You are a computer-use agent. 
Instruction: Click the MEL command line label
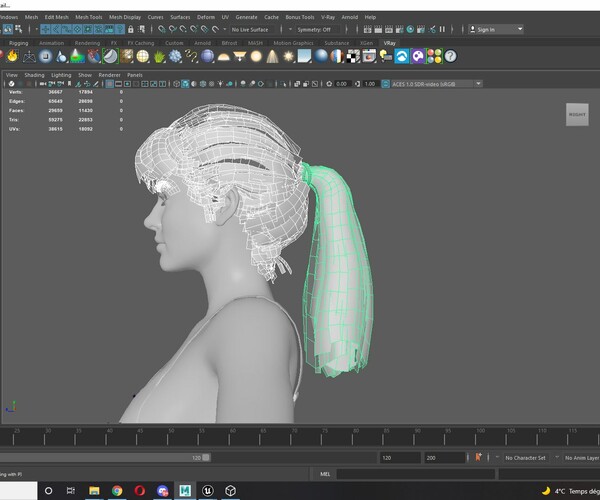tap(325, 474)
